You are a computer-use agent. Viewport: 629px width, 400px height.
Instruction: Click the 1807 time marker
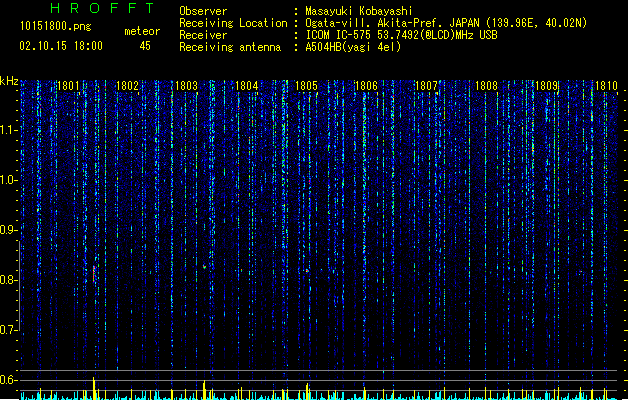click(x=426, y=86)
